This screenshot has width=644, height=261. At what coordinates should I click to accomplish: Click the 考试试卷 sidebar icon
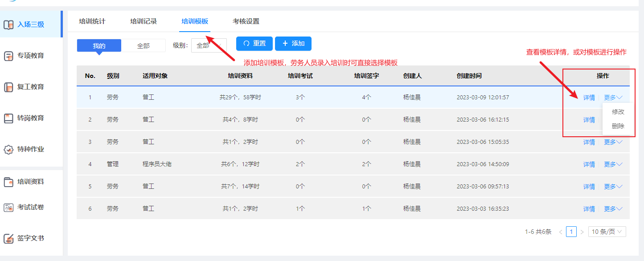[8, 208]
